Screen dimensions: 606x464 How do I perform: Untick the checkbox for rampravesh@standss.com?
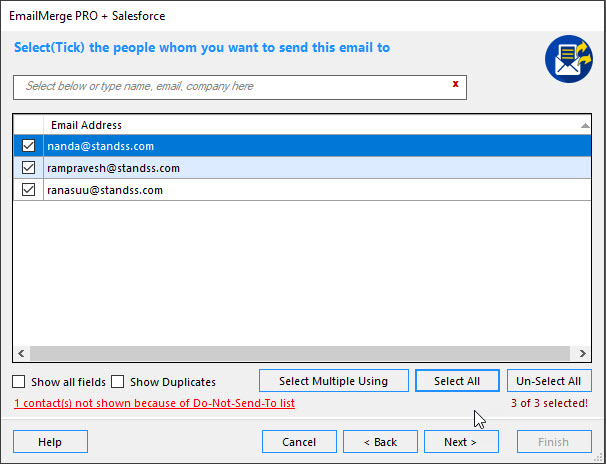pyautogui.click(x=28, y=168)
